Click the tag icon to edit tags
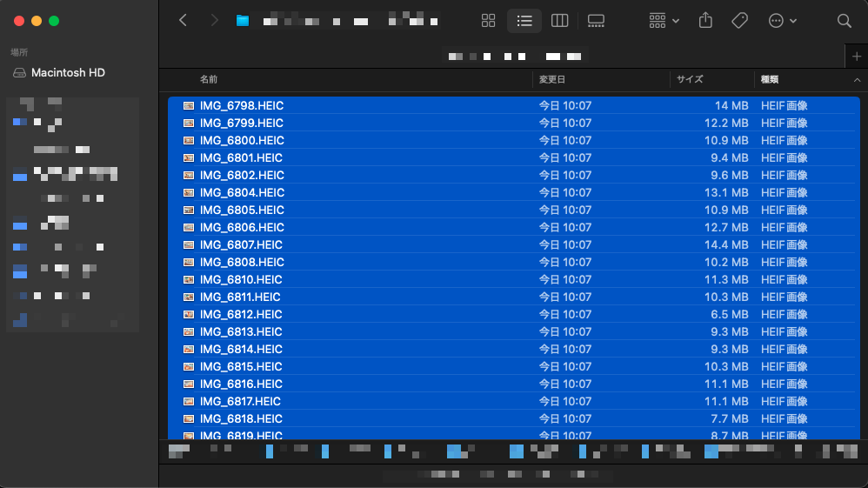 tap(739, 21)
